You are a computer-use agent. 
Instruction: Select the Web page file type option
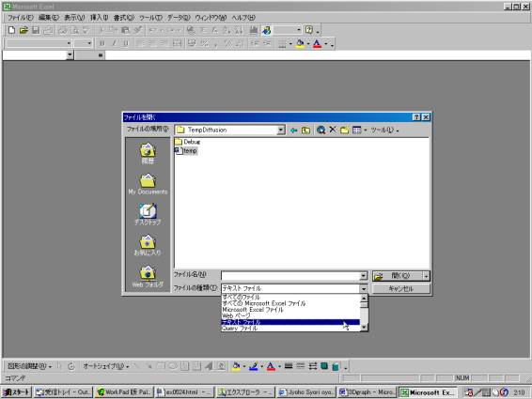pyautogui.click(x=290, y=316)
